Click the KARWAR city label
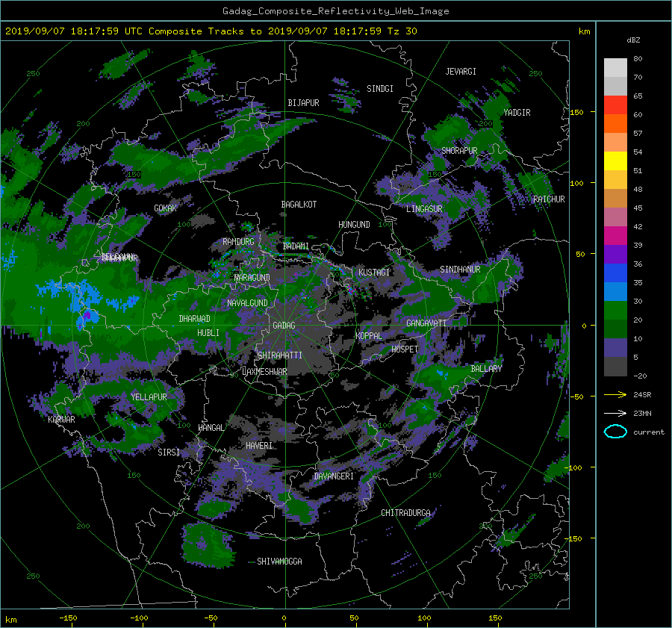The width and height of the screenshot is (672, 628). [x=61, y=420]
